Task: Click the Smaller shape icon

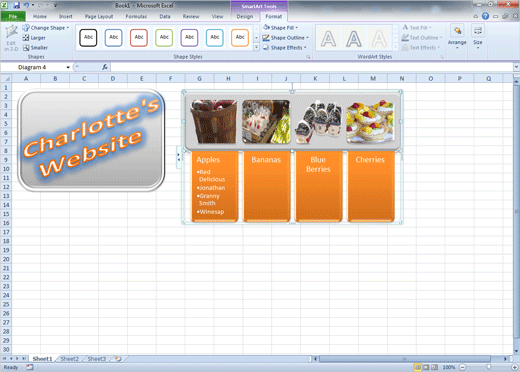Action: (x=26, y=48)
